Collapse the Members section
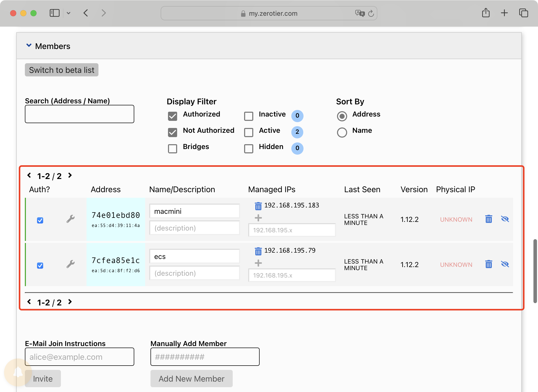Viewport: 538px width, 392px height. point(29,45)
